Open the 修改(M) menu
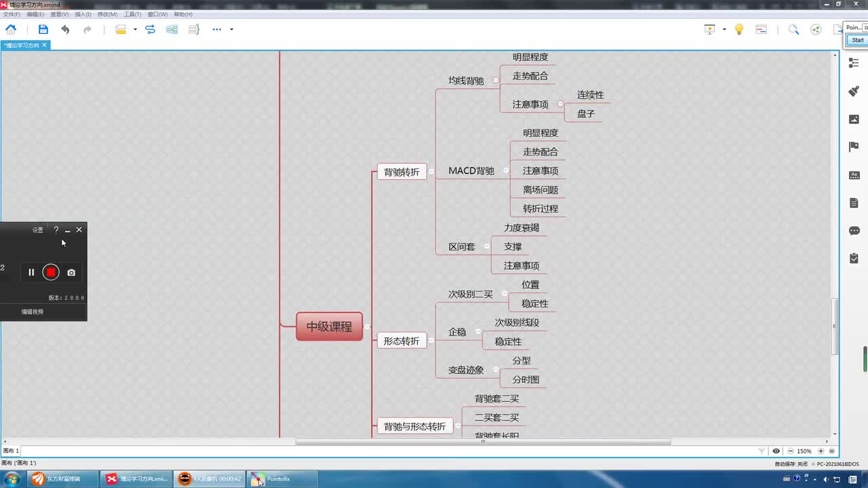Image resolution: width=868 pixels, height=488 pixels. [x=107, y=14]
